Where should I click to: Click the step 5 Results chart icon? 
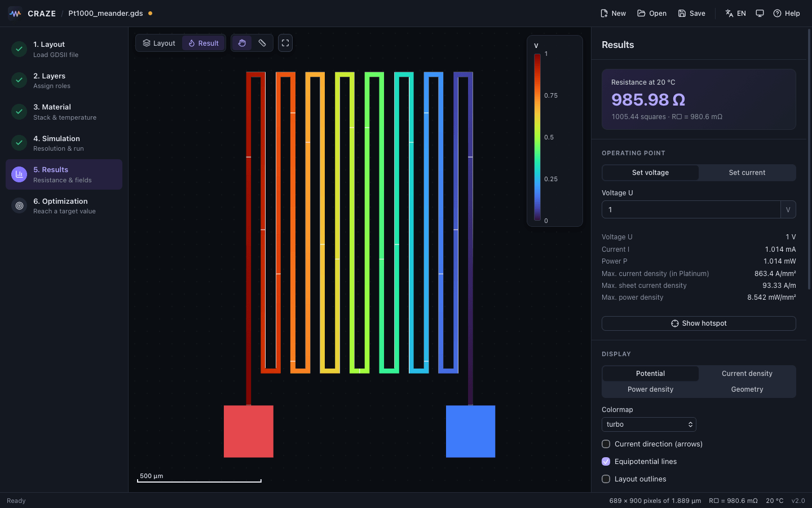[19, 174]
